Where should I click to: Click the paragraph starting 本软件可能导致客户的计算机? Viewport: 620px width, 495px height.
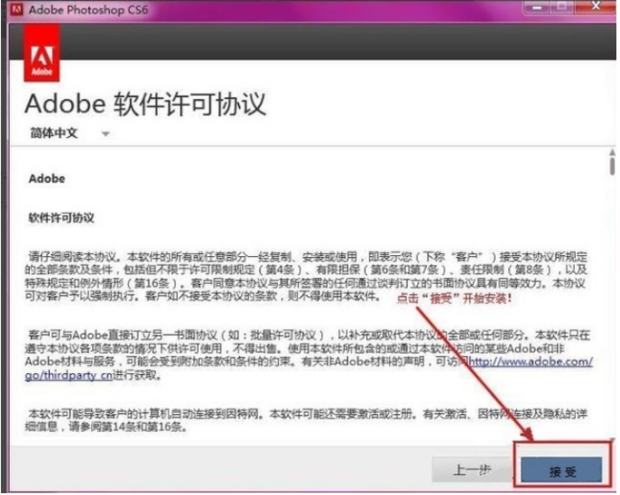pyautogui.click(x=306, y=420)
